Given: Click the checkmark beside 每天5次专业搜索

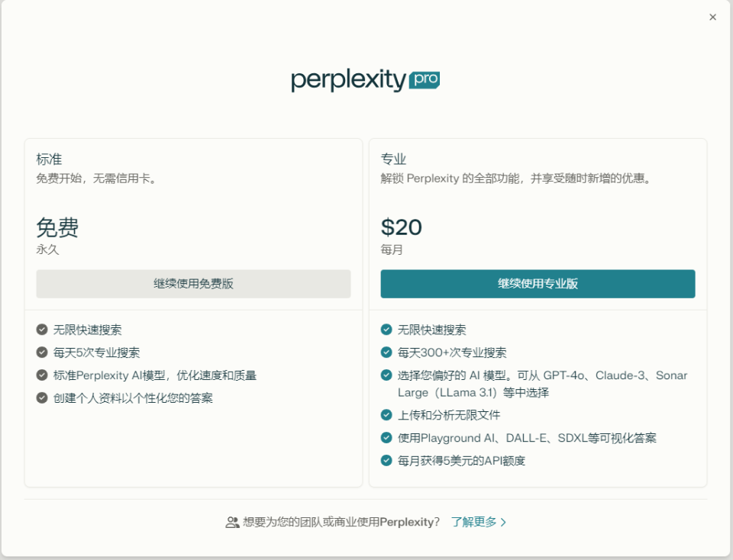Looking at the screenshot, I should point(41,352).
